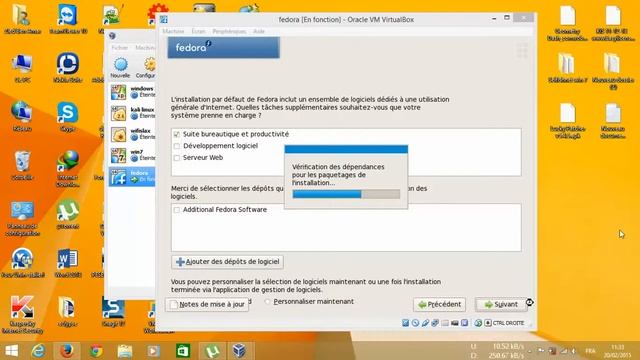Open the Réseau desktop icon
The image size is (640, 360).
click(x=22, y=116)
